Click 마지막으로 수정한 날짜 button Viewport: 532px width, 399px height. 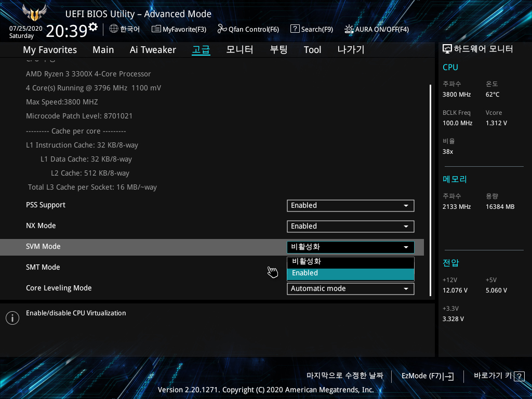pyautogui.click(x=345, y=376)
